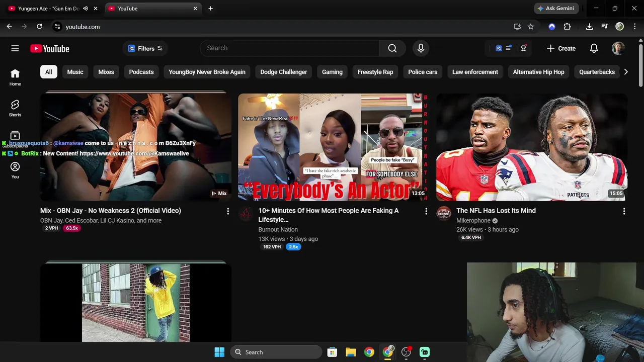This screenshot has height=362, width=644.
Task: Show more category chips with right arrow
Action: point(625,72)
